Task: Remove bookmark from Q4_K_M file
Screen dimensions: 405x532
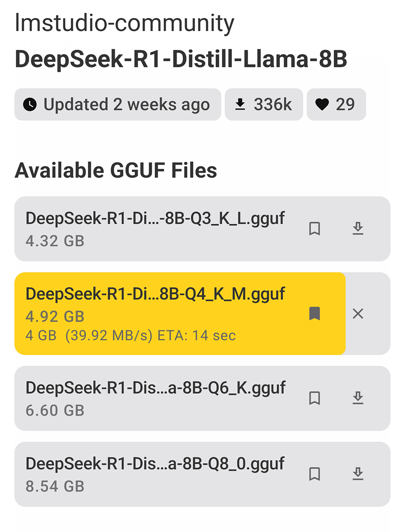Action: coord(315,313)
